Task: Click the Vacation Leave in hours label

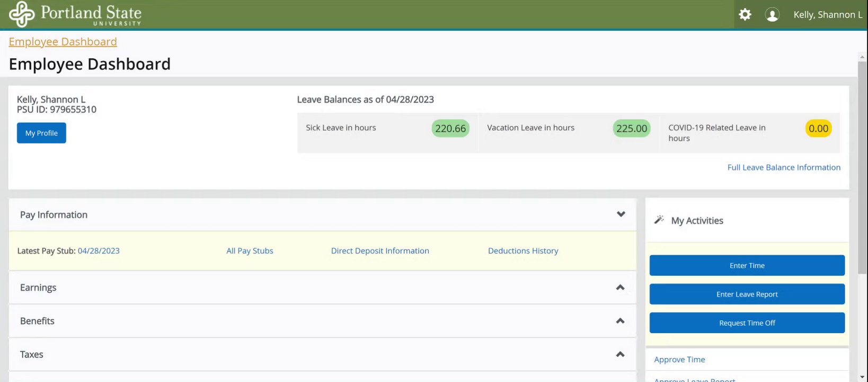Action: click(x=530, y=128)
